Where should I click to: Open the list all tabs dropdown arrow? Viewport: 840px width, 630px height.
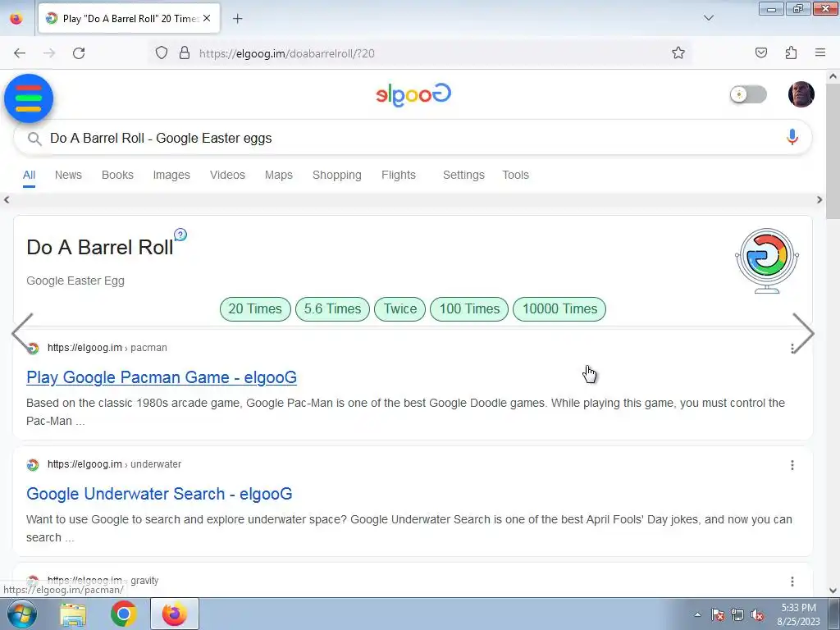[x=709, y=18]
